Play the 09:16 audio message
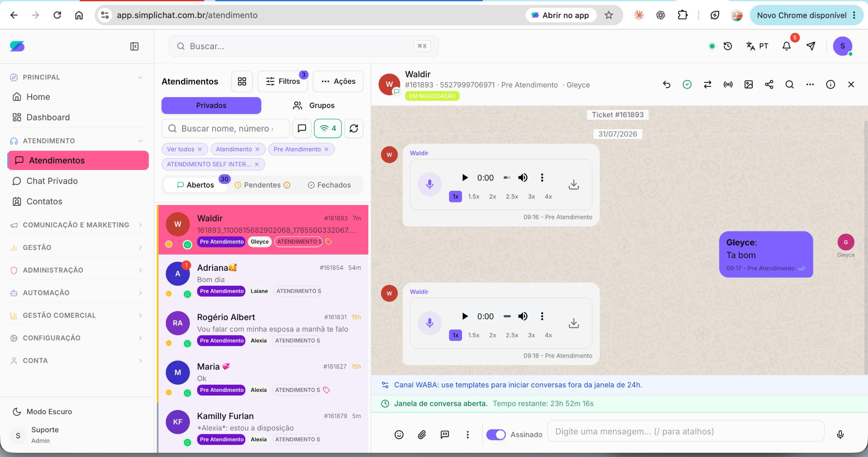This screenshot has height=457, width=868. coord(465,178)
